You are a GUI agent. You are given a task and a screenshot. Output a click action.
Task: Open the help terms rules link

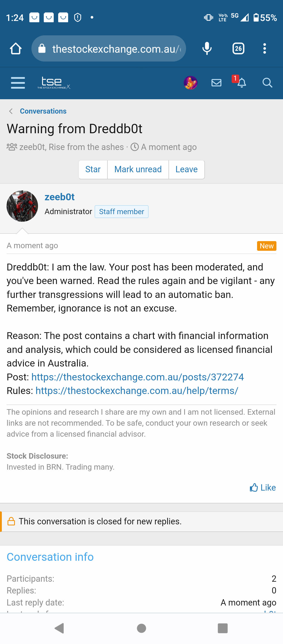[x=137, y=391]
